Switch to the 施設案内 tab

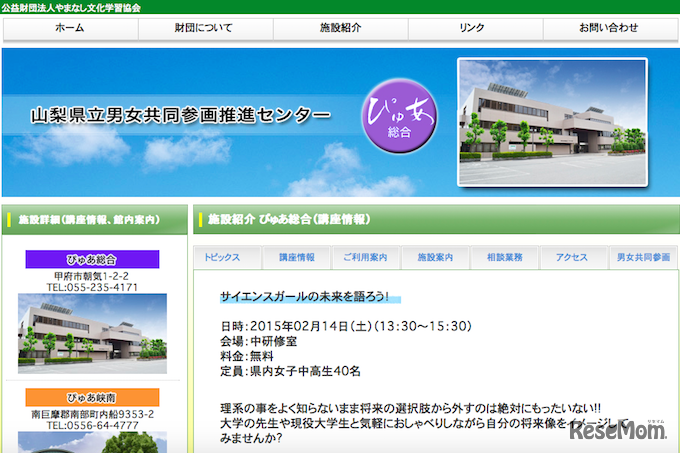435,257
